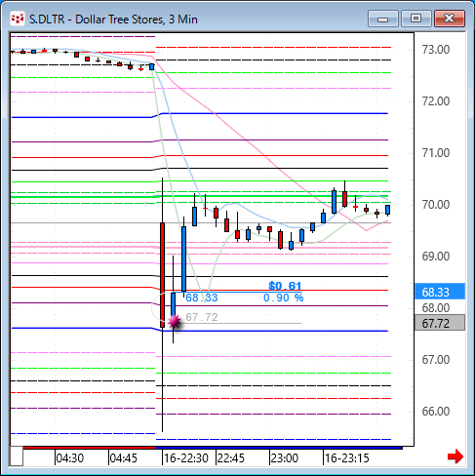Maximize the S.DLTR chart window
The width and height of the screenshot is (475, 476).
click(x=416, y=19)
